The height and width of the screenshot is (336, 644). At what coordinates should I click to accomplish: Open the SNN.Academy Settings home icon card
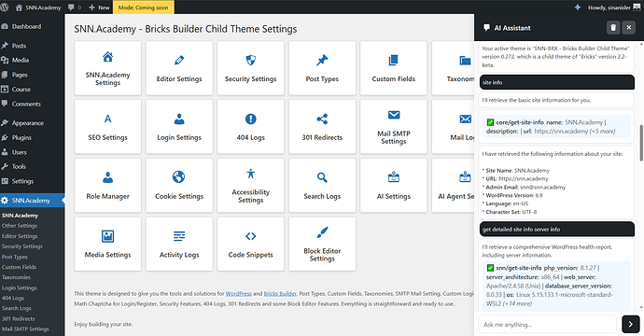click(x=107, y=68)
